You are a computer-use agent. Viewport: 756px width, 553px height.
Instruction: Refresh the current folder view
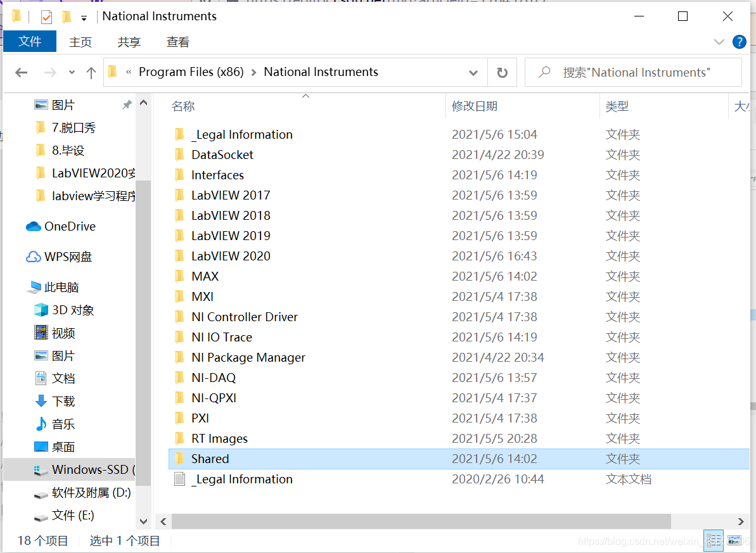pos(503,73)
